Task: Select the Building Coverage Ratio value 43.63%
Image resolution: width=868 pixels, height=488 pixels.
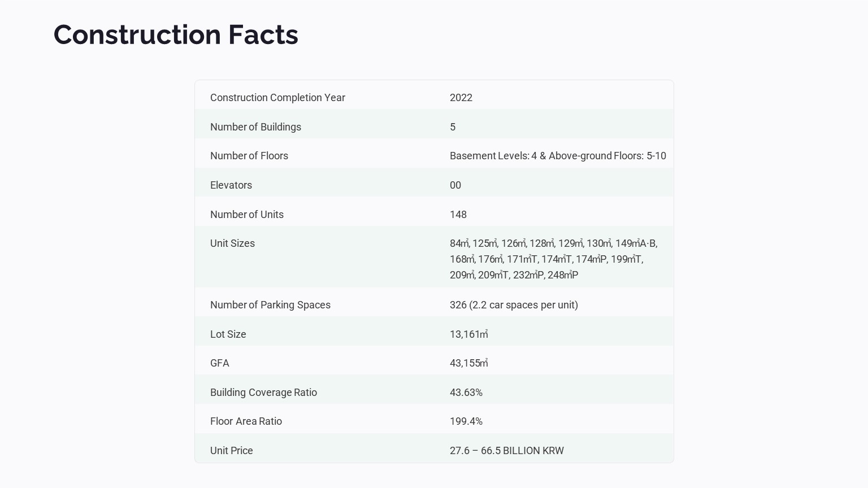Action: point(466,393)
